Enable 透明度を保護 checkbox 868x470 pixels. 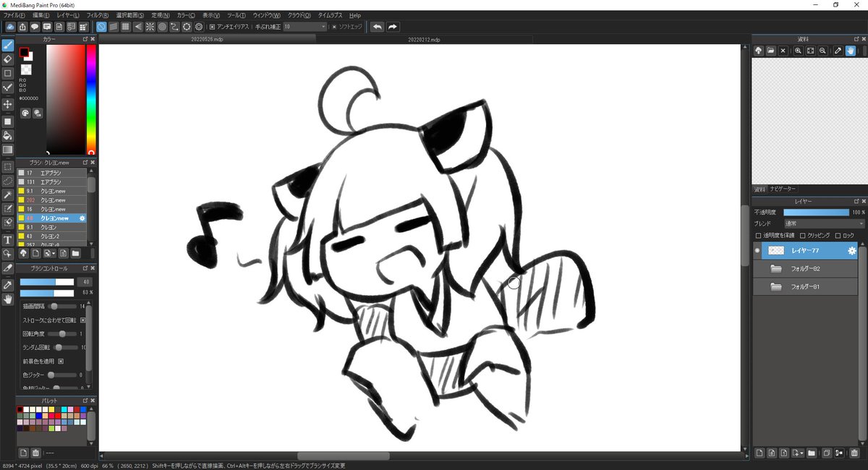[758, 236]
